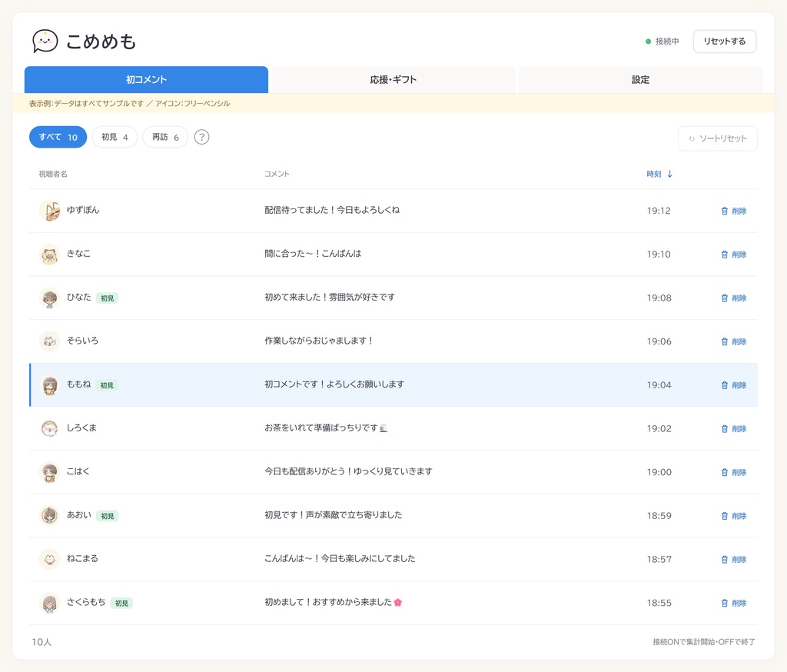Click comment 間に合った〜！こんばんは
Viewport: 787px width, 672px height.
314,254
